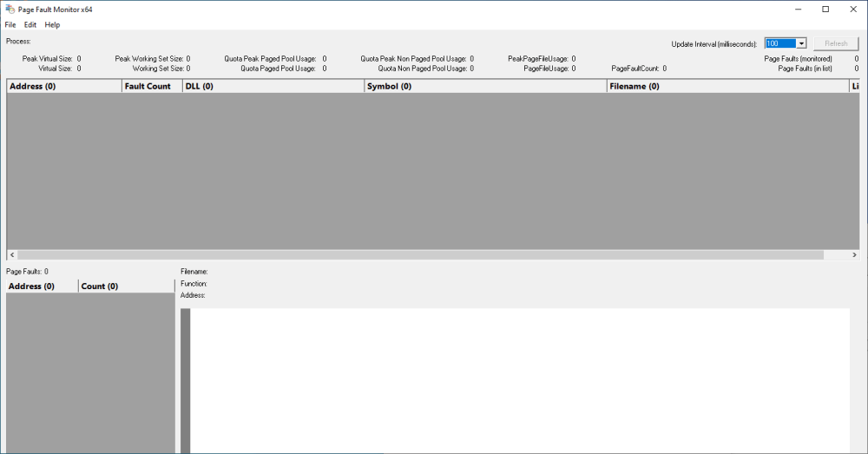
Task: Click the Page Fault Monitor app icon
Action: pyautogui.click(x=10, y=10)
